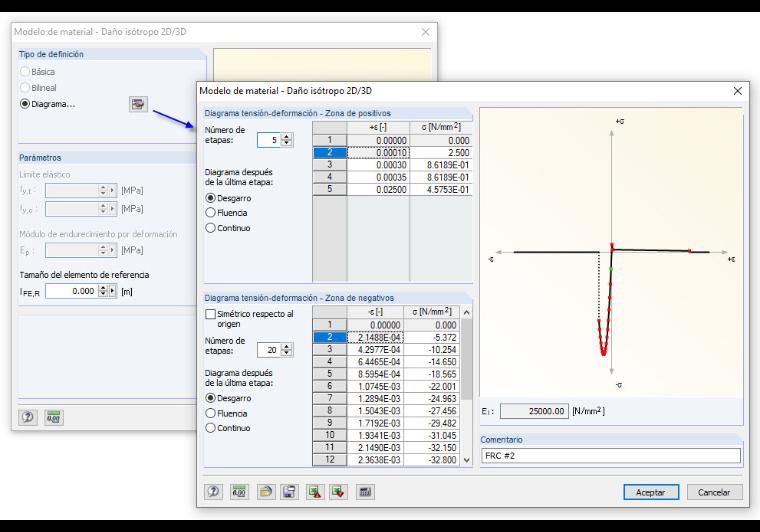Units icon in the background dialog
The width and height of the screenshot is (760, 532).
[54, 417]
